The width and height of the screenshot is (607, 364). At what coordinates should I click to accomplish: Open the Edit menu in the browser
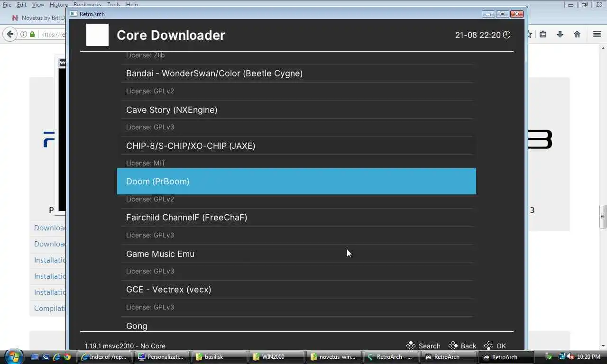coord(22,5)
